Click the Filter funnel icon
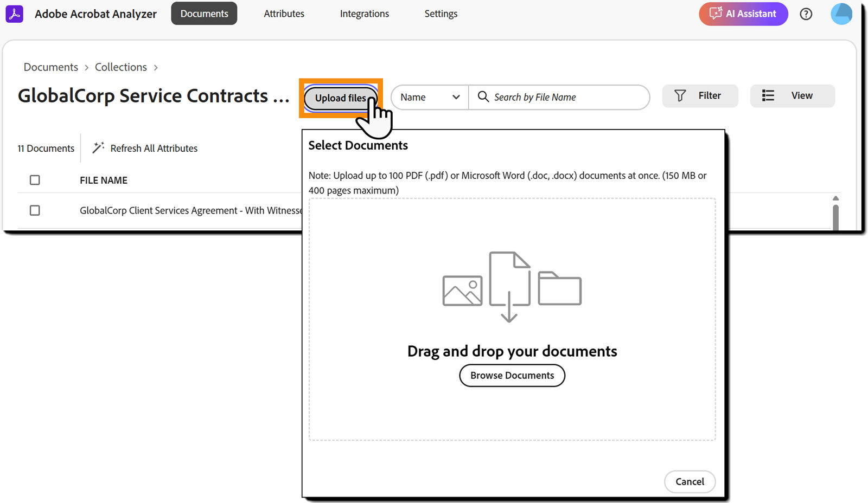This screenshot has width=868, height=503. pos(680,95)
